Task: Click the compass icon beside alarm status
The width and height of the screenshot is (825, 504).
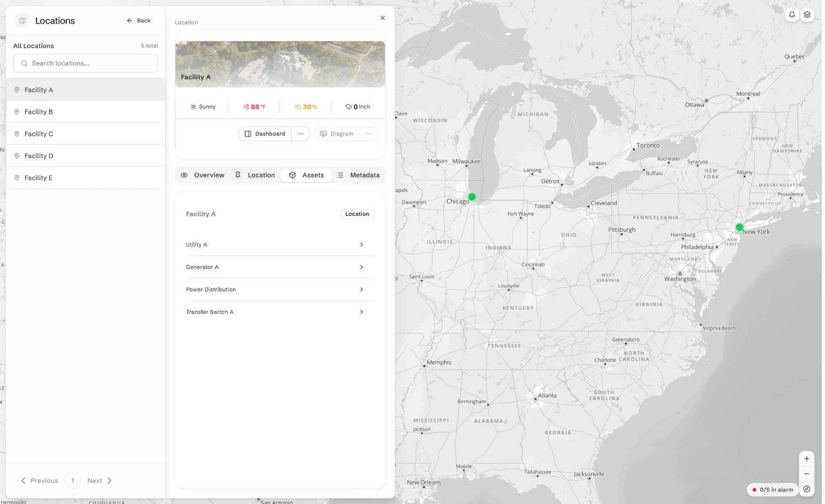Action: tap(806, 489)
